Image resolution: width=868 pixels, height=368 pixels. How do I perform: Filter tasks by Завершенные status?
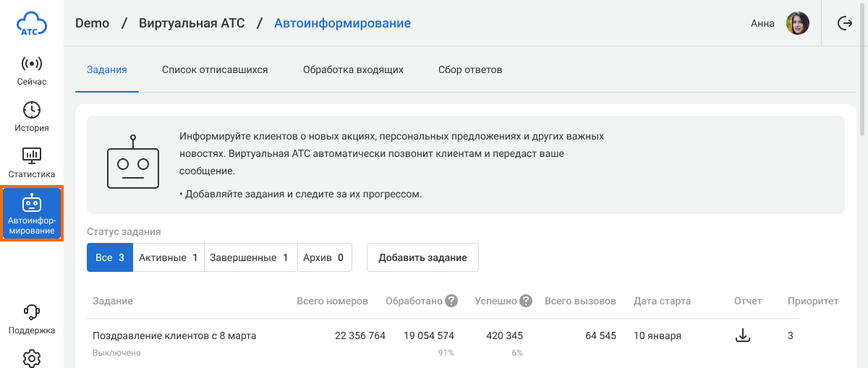point(250,257)
